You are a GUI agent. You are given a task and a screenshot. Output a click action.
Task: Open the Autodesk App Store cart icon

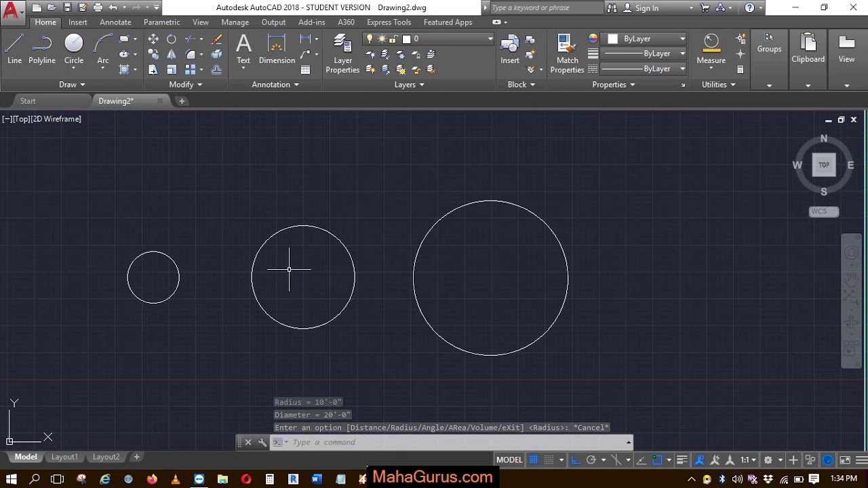click(x=705, y=7)
